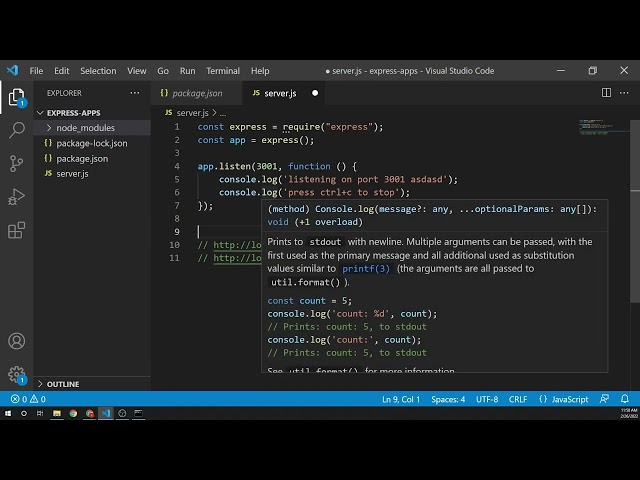The width and height of the screenshot is (640, 480).
Task: Click line number 4 in the gutter
Action: [177, 166]
